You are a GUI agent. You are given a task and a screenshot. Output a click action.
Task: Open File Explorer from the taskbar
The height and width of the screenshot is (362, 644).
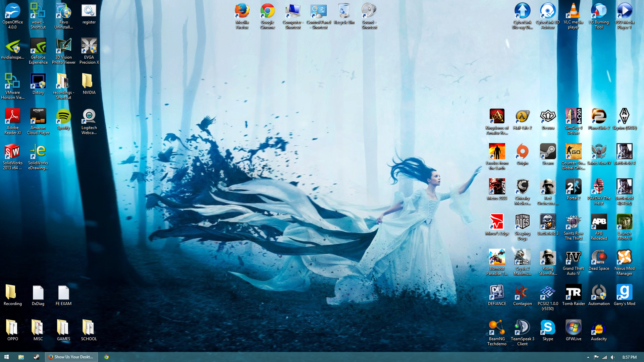[x=21, y=357]
